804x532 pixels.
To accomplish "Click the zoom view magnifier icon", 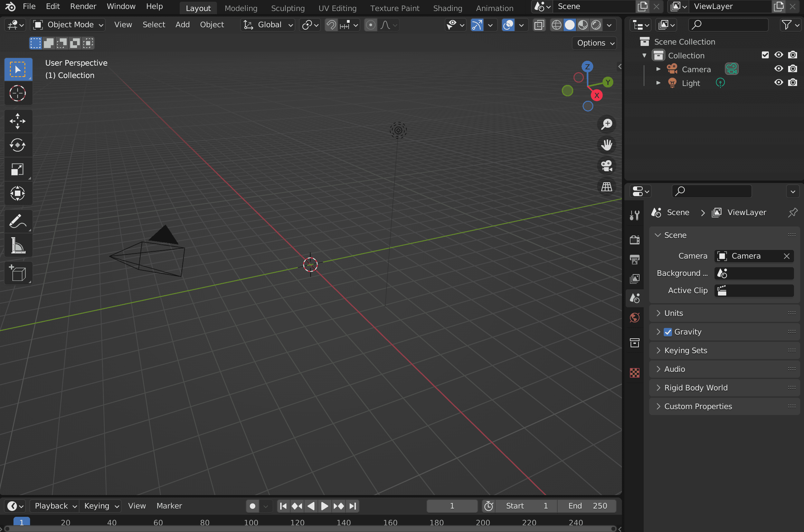I will (606, 124).
